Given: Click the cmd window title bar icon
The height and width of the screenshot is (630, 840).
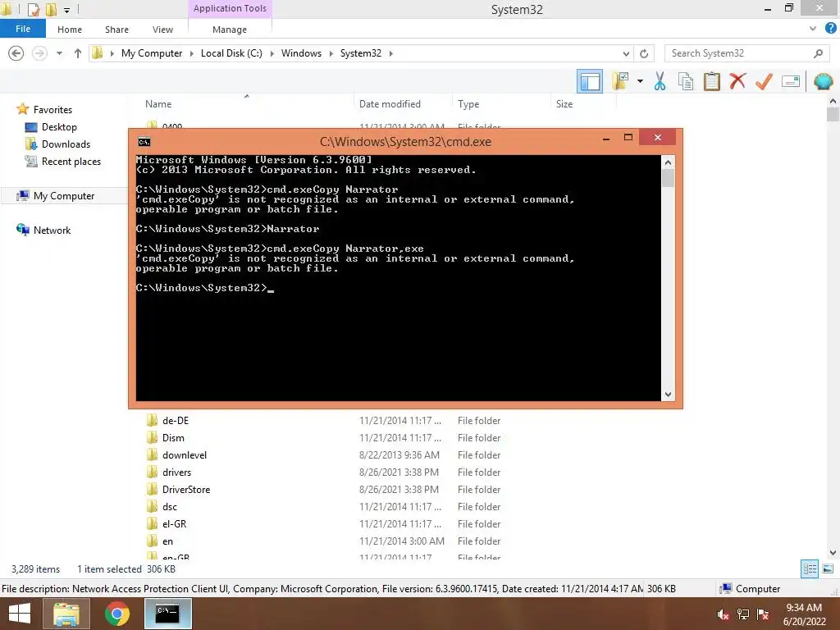Looking at the screenshot, I should point(144,142).
